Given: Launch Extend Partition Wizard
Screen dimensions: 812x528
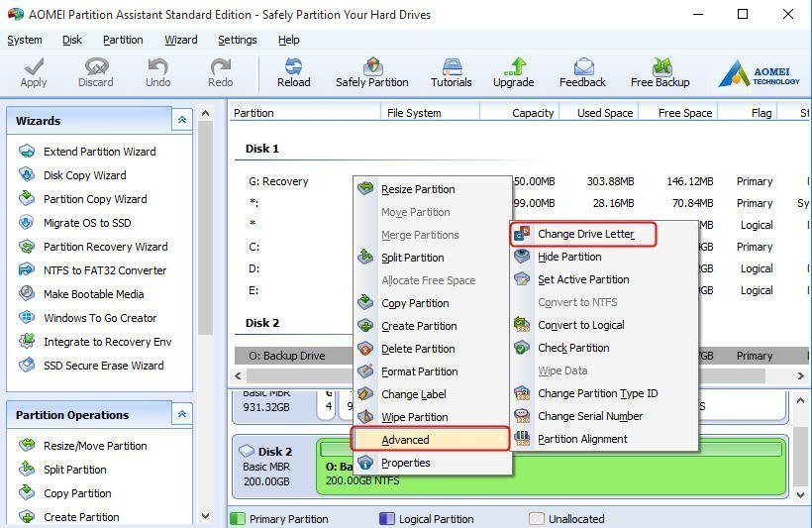Looking at the screenshot, I should tap(99, 152).
